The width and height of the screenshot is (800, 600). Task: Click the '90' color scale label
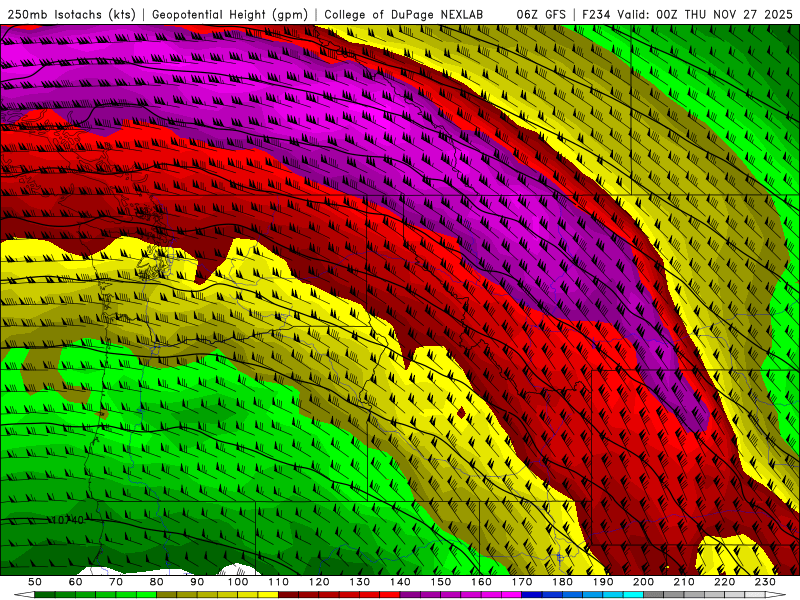[197, 582]
